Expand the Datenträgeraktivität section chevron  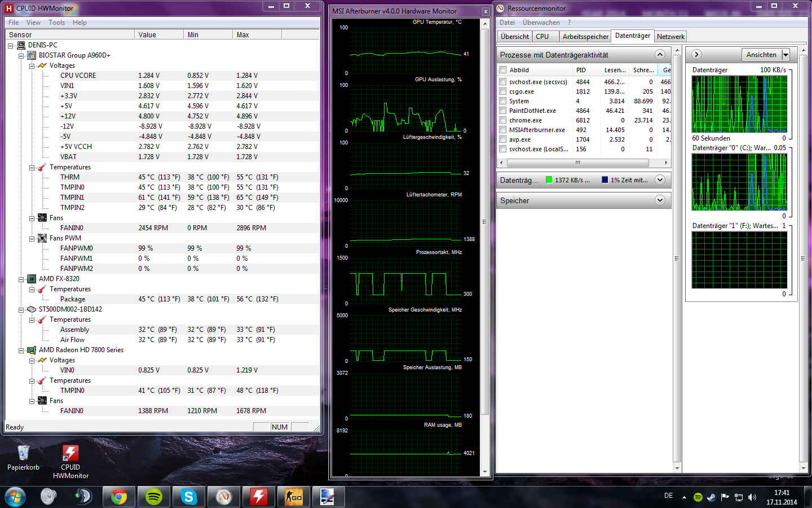[660, 180]
